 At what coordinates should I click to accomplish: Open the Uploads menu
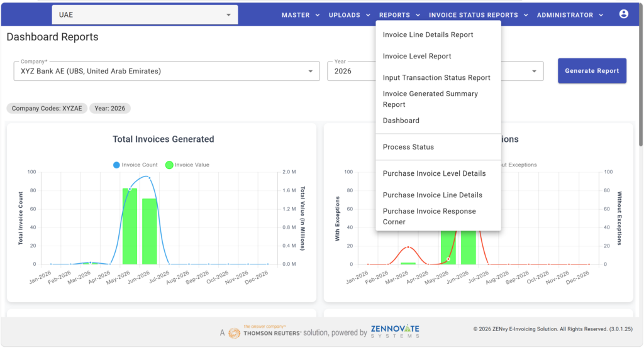(x=350, y=15)
